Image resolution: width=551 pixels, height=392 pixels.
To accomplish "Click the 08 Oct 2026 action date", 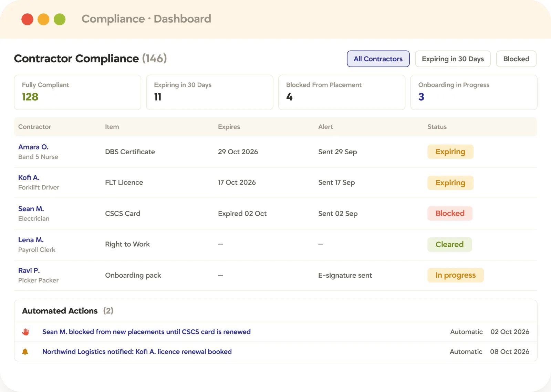I will click(510, 352).
